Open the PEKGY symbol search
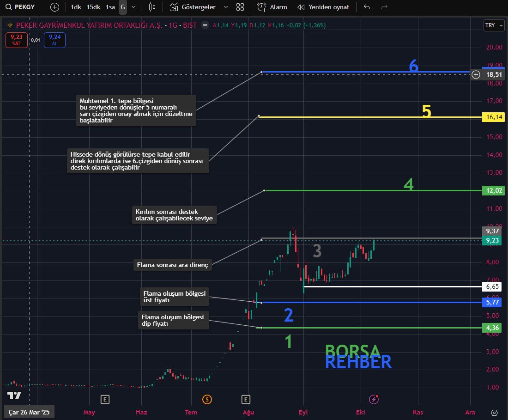508x420 pixels. [20, 7]
